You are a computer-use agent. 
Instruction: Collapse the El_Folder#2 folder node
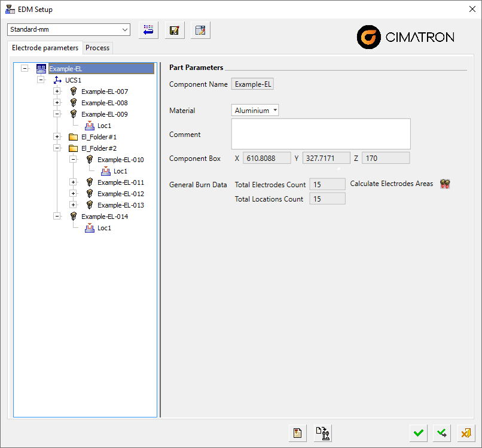pyautogui.click(x=57, y=148)
